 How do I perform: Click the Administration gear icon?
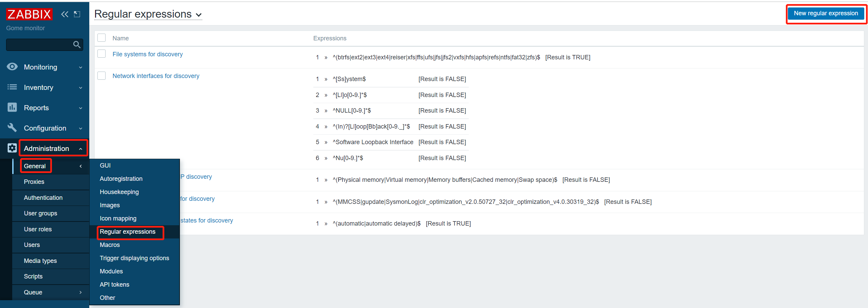click(x=12, y=148)
